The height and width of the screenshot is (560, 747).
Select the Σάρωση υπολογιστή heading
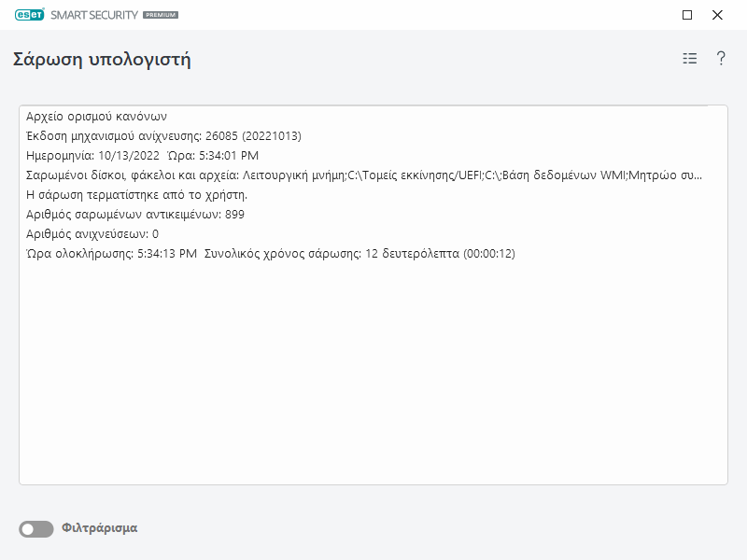coord(103,58)
